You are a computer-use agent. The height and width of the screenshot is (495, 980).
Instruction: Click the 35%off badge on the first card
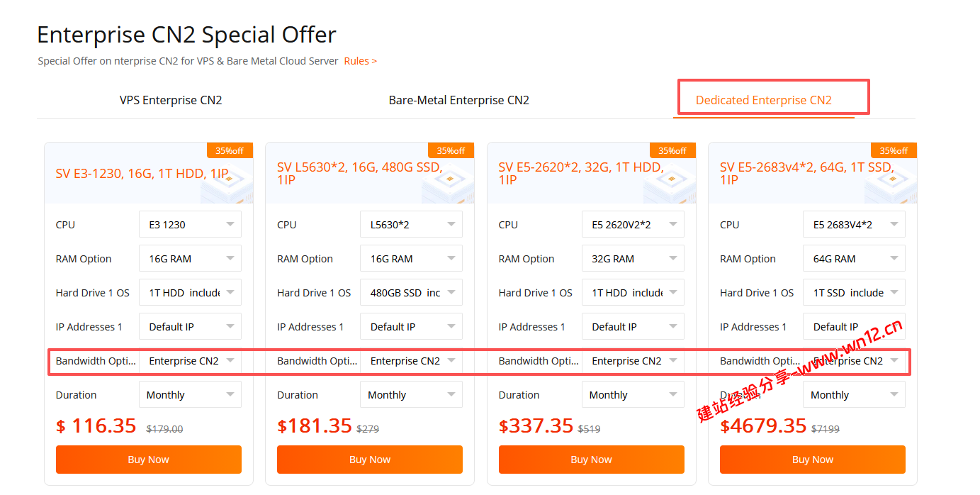tap(229, 150)
